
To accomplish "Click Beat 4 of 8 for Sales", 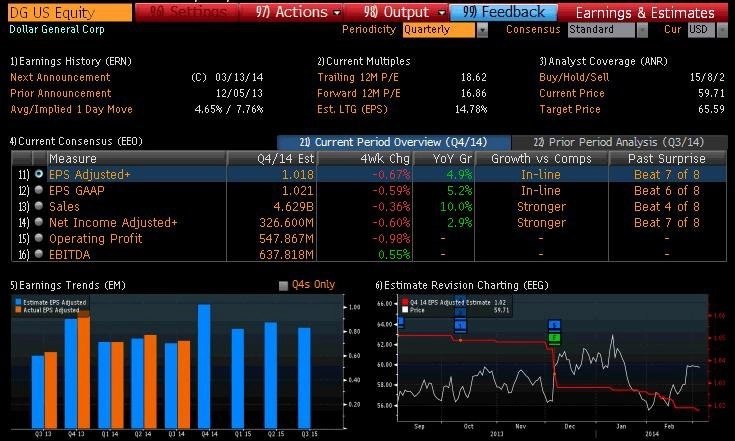I will click(667, 207).
